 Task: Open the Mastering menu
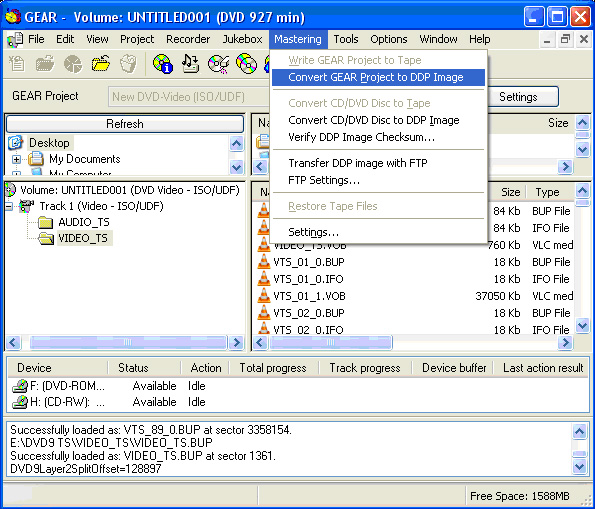[298, 39]
